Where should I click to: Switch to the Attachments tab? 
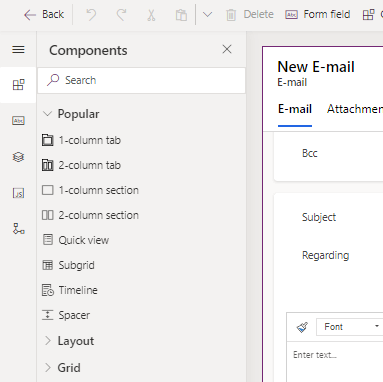point(355,109)
